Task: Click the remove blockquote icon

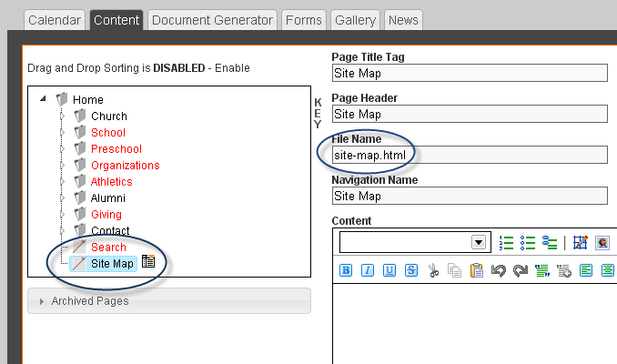Action: [564, 270]
